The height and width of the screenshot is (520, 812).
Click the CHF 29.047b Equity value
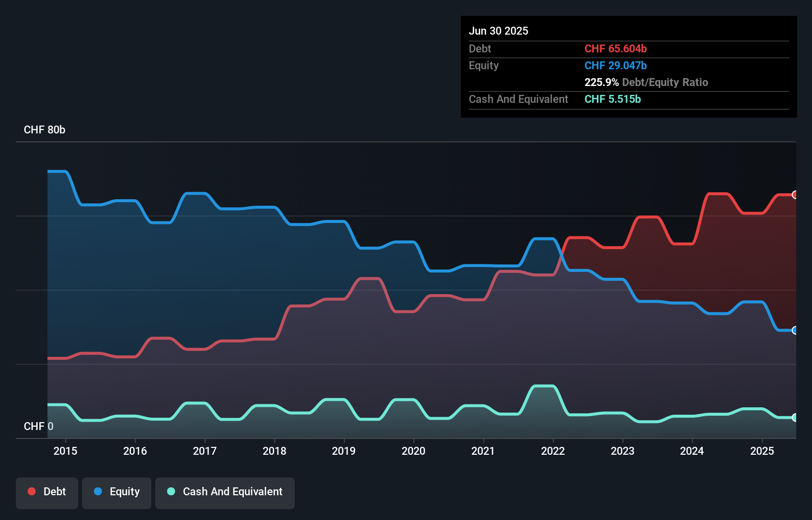tap(615, 65)
